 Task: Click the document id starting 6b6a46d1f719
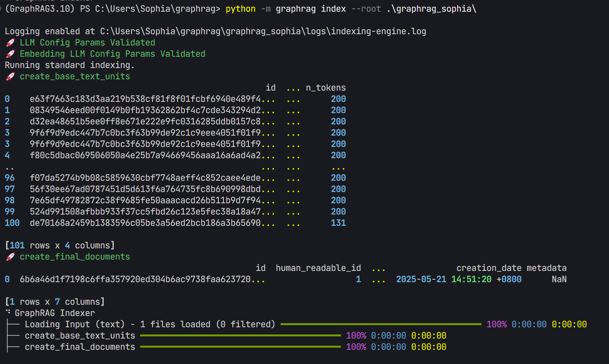pos(143,279)
